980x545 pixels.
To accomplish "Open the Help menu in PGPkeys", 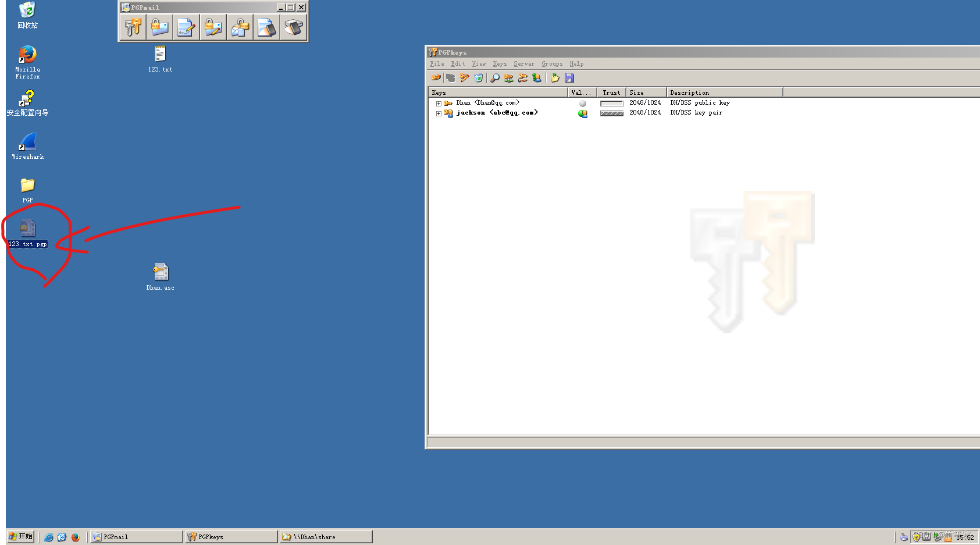I will pyautogui.click(x=576, y=64).
